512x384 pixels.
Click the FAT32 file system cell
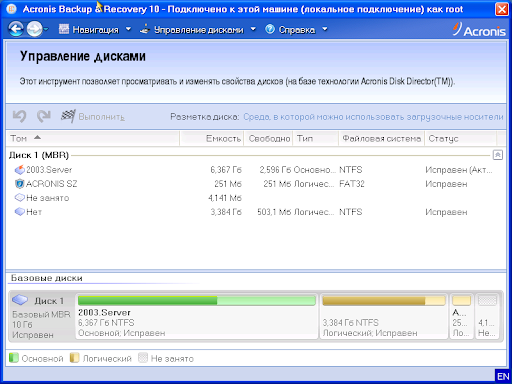click(x=352, y=184)
